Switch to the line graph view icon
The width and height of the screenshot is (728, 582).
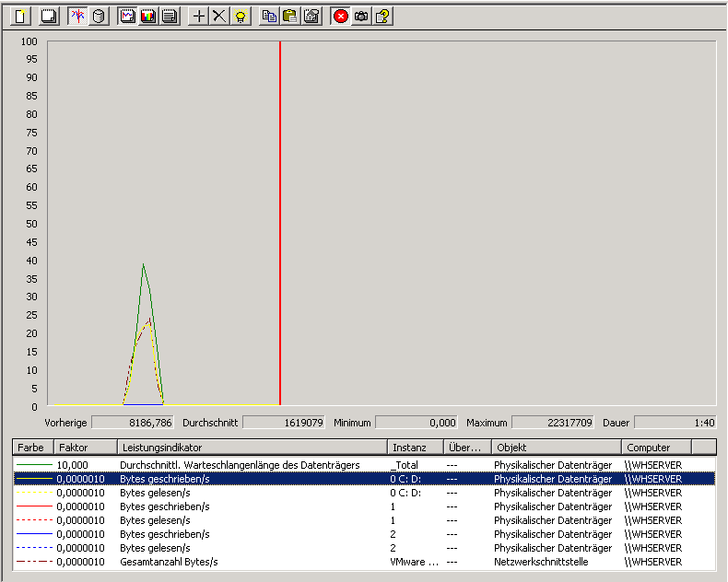[x=127, y=17]
